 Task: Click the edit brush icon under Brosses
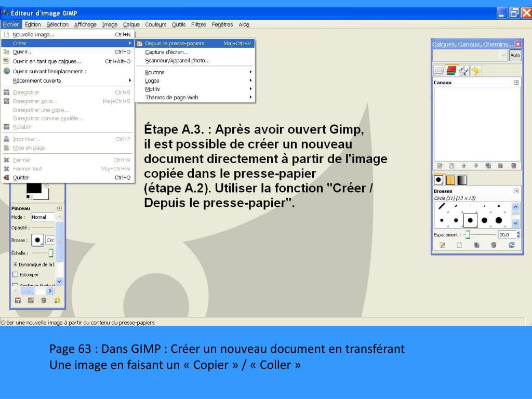point(442,245)
